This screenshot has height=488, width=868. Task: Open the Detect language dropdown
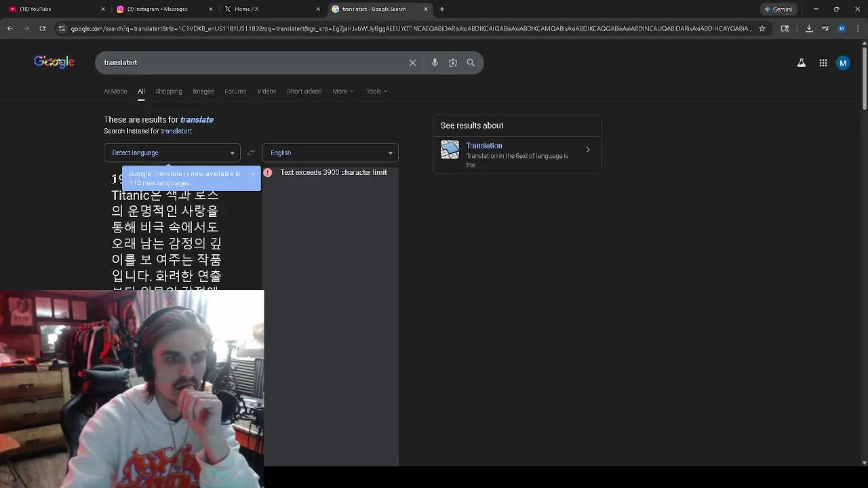[172, 152]
